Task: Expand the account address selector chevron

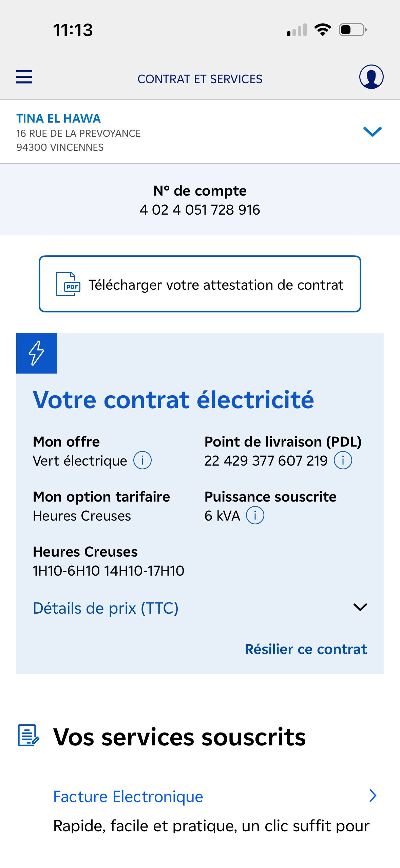Action: pyautogui.click(x=372, y=131)
